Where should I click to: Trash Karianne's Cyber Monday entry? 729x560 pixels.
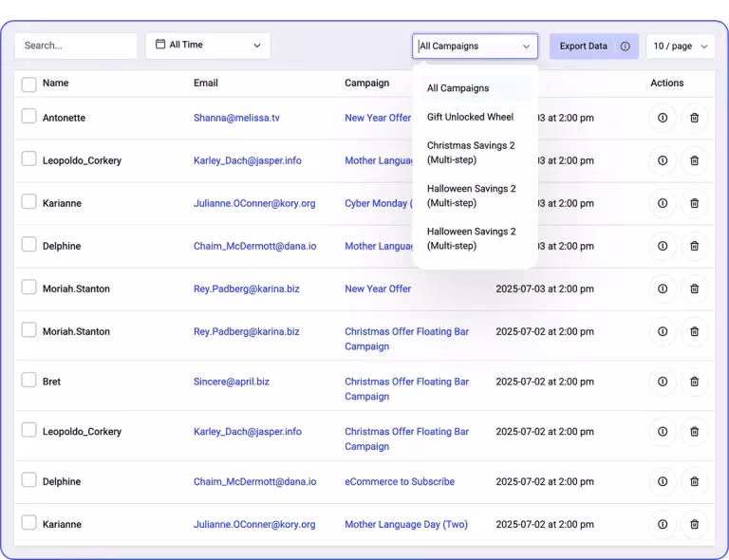[x=694, y=203]
